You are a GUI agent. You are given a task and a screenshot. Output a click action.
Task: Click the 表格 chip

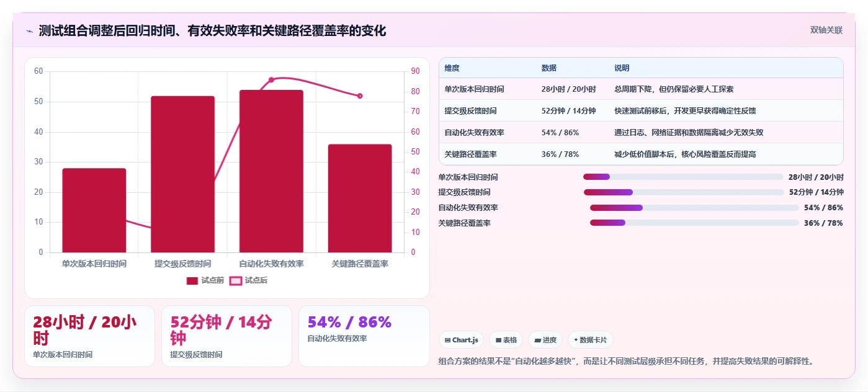(x=506, y=340)
